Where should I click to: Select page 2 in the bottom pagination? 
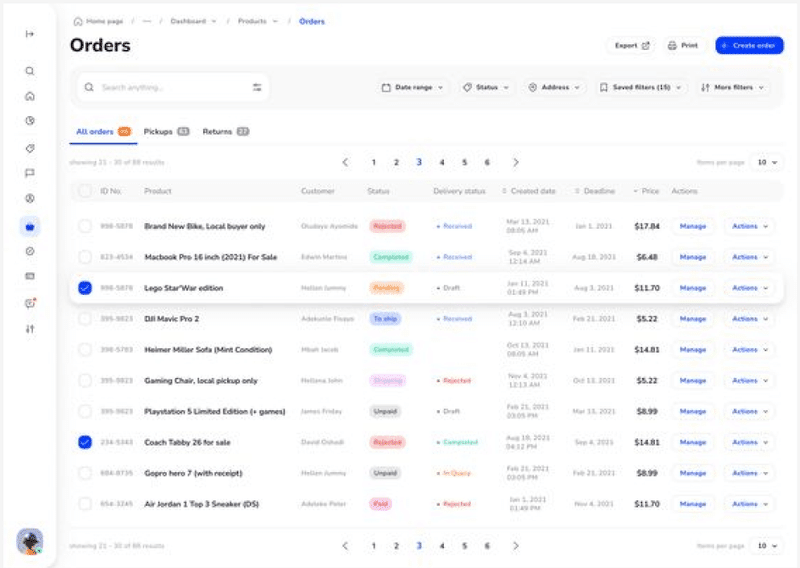[x=396, y=546]
